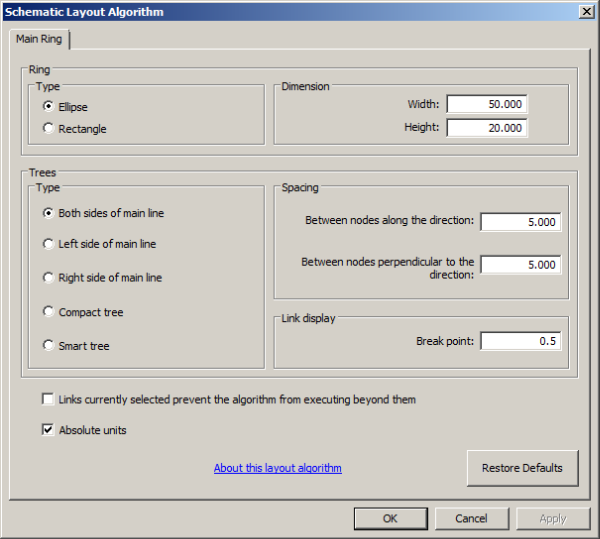Screen dimensions: 600x539
Task: Uncheck the Absolute units checkbox
Action: [48, 431]
